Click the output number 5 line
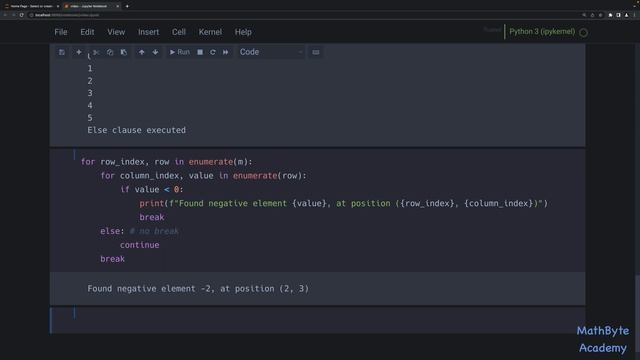This screenshot has width=640, height=360. pos(90,118)
